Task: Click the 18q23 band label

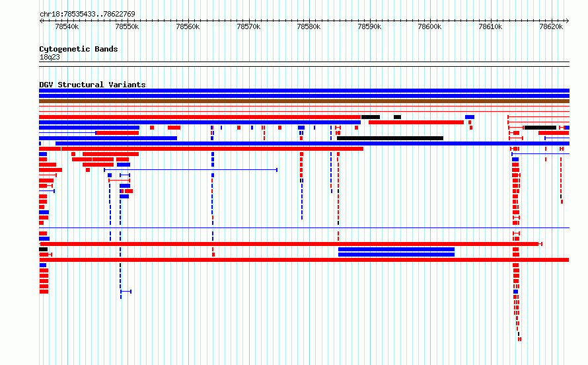Action: click(x=50, y=57)
